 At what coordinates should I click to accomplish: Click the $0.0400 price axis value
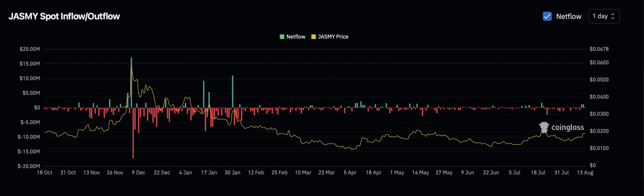[x=599, y=97]
